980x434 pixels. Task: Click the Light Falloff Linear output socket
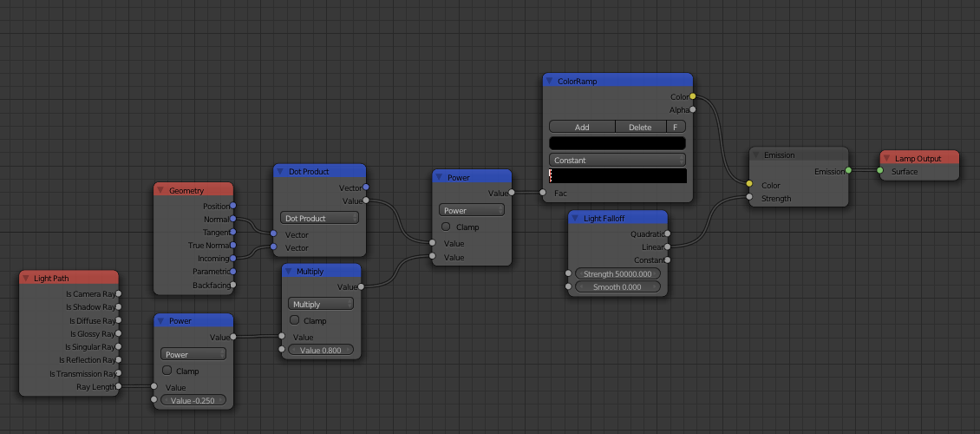point(668,247)
